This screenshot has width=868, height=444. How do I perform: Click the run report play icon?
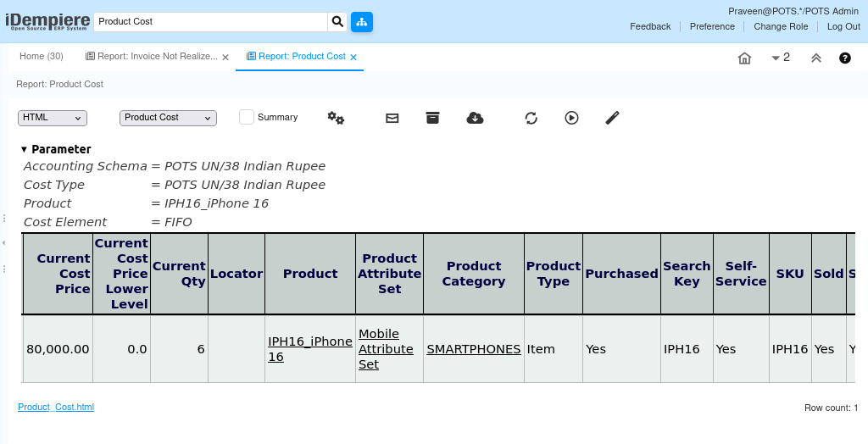coord(572,118)
